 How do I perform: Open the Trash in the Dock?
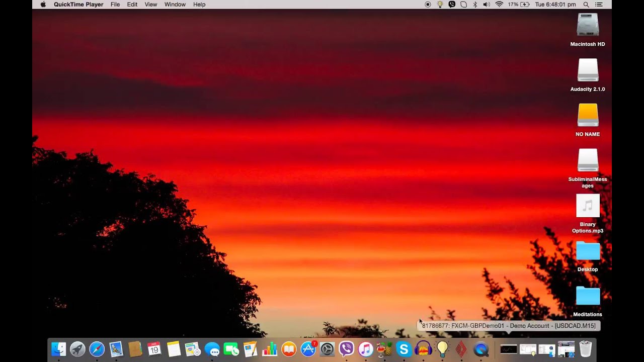586,349
